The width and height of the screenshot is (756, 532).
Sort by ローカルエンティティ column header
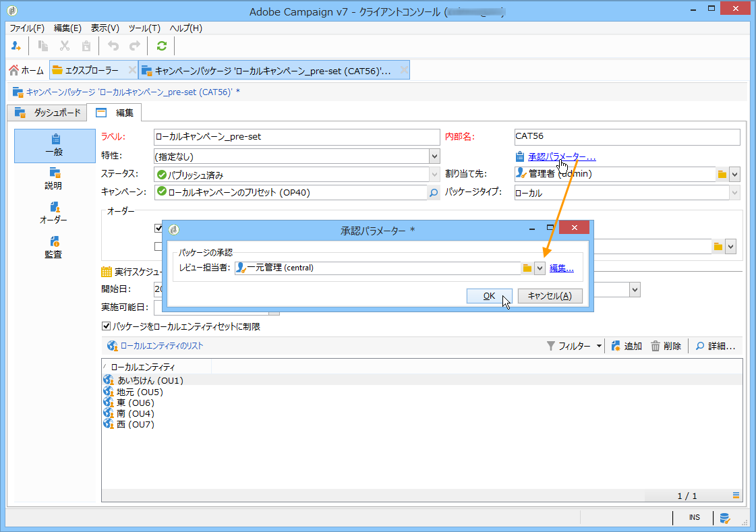coord(156,367)
